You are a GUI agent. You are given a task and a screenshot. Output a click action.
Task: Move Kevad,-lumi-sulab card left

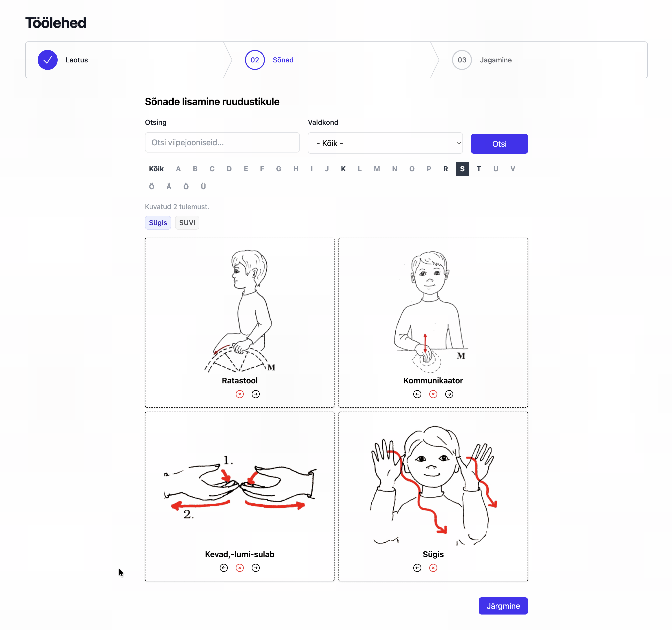coord(224,568)
